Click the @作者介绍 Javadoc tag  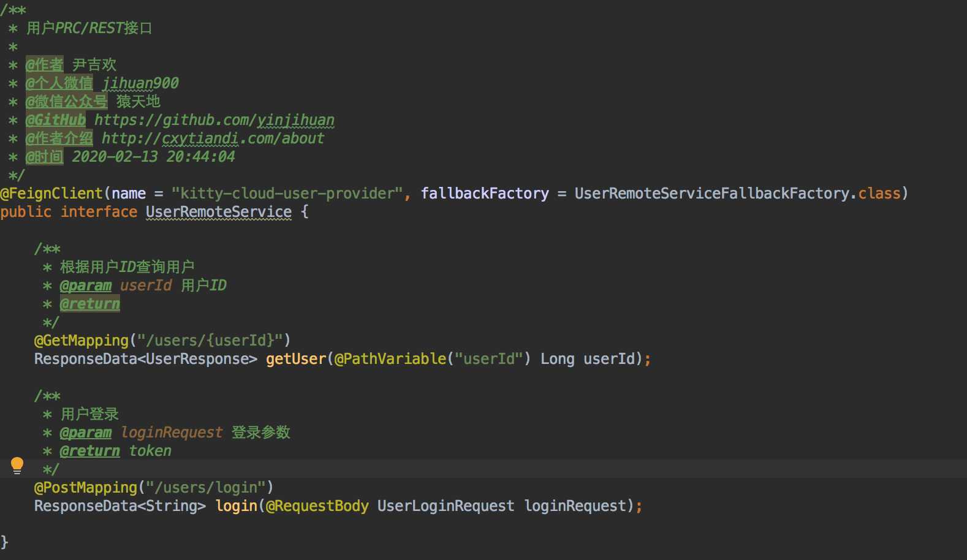[59, 138]
